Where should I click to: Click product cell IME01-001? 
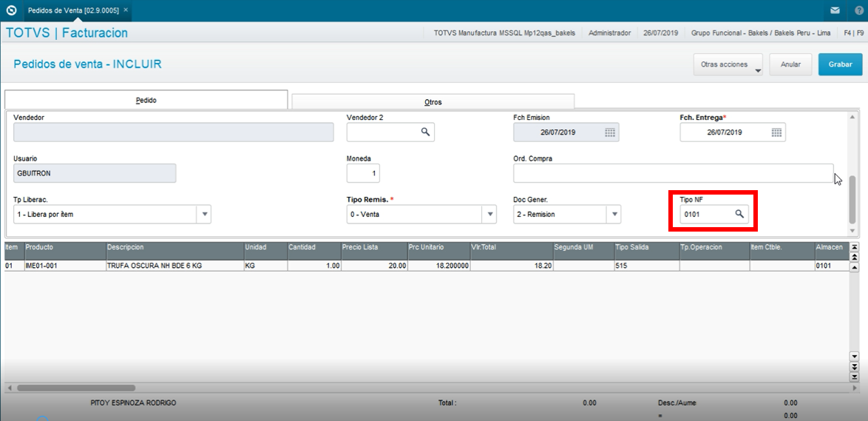click(65, 266)
